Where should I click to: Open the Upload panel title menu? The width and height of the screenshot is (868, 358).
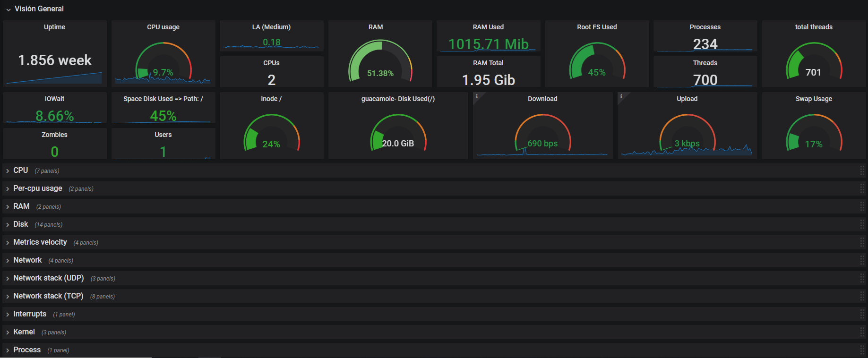(x=687, y=99)
